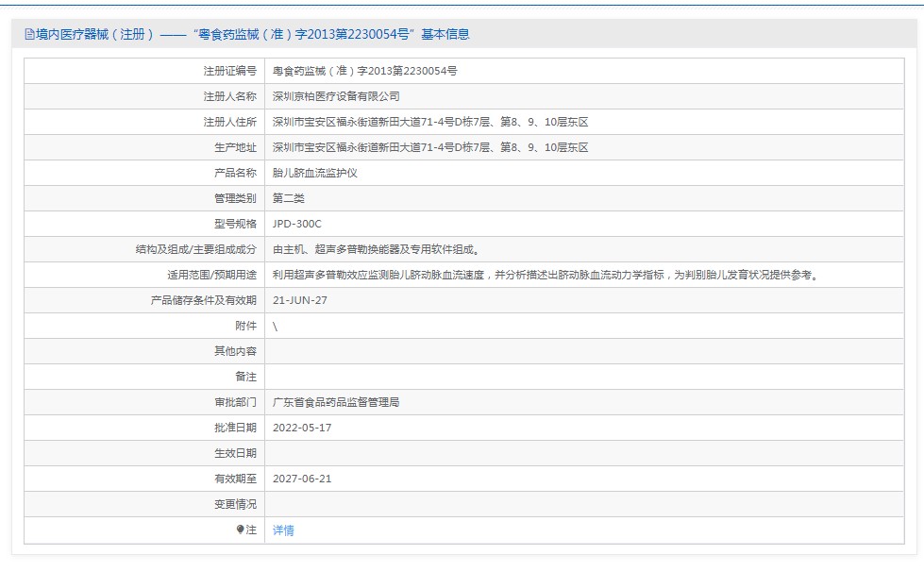Click the document icon before 境内医疗器械 heading
Image resolution: width=924 pixels, height=572 pixels.
pyautogui.click(x=29, y=34)
